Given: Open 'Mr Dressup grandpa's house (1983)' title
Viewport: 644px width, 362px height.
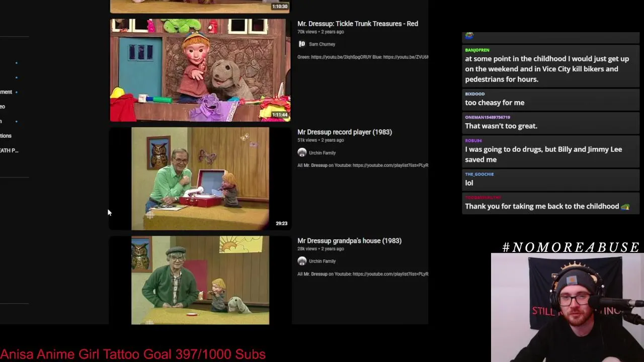Looking at the screenshot, I should pyautogui.click(x=349, y=240).
